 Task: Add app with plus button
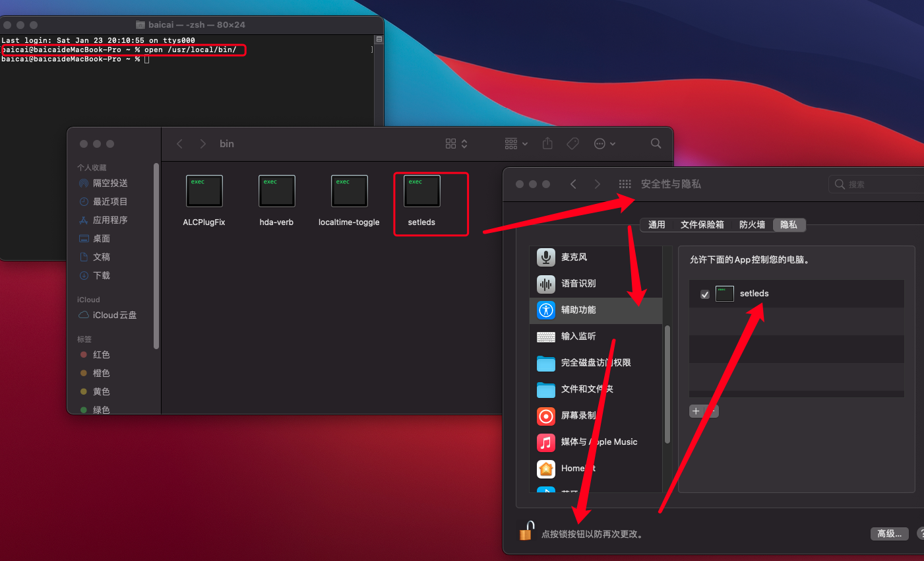pyautogui.click(x=696, y=411)
